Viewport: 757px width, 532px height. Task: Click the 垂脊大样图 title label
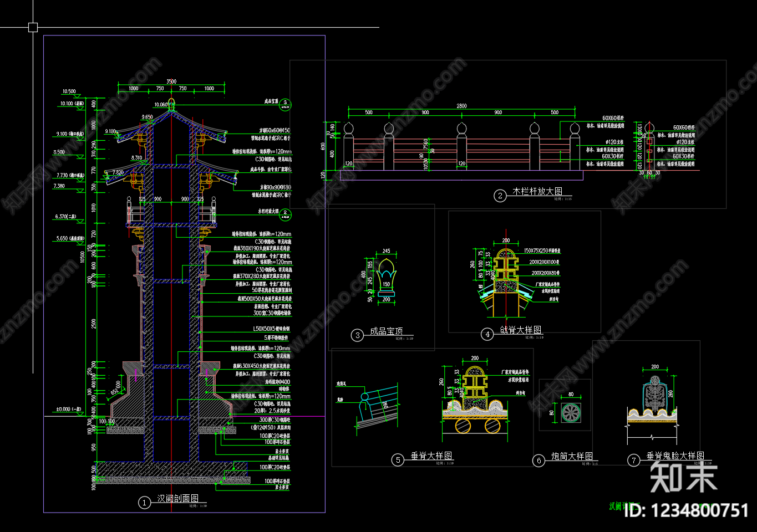(431, 456)
